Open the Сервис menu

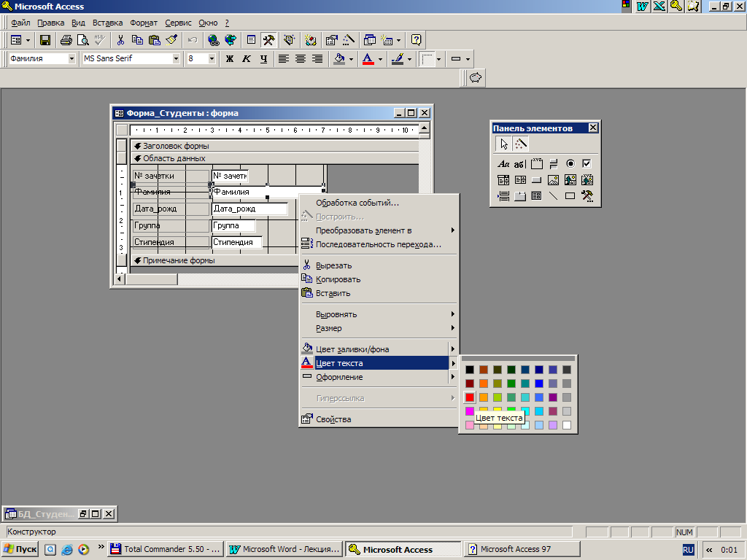[178, 23]
